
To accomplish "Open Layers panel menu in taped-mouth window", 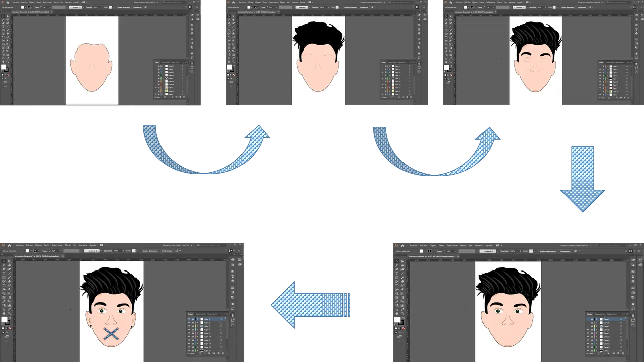I will (x=227, y=314).
